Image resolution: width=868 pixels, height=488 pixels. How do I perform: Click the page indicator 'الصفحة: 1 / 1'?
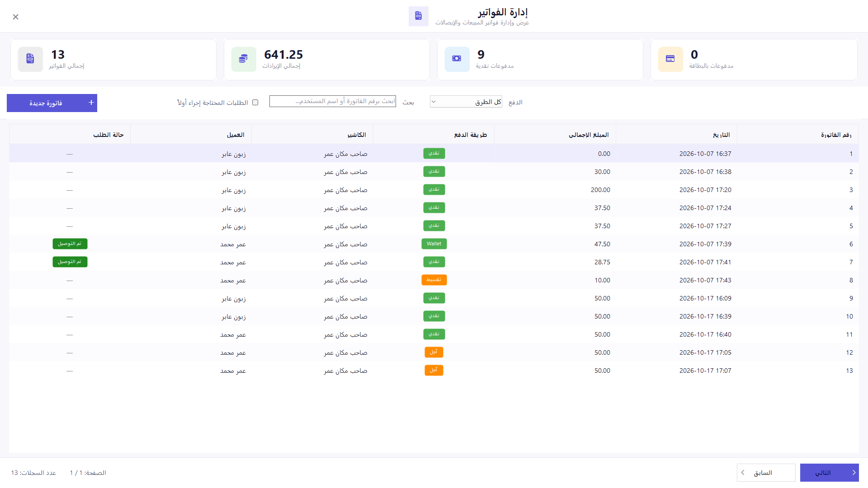tap(88, 473)
